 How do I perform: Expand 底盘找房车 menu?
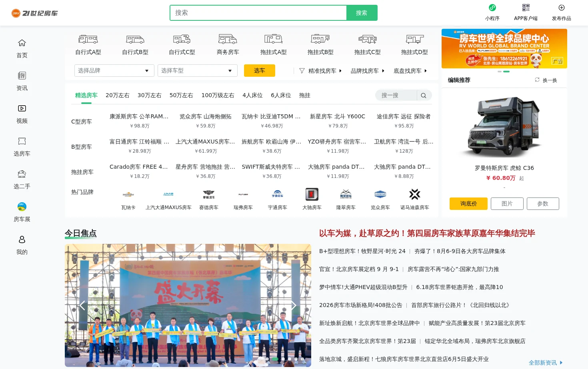(410, 71)
